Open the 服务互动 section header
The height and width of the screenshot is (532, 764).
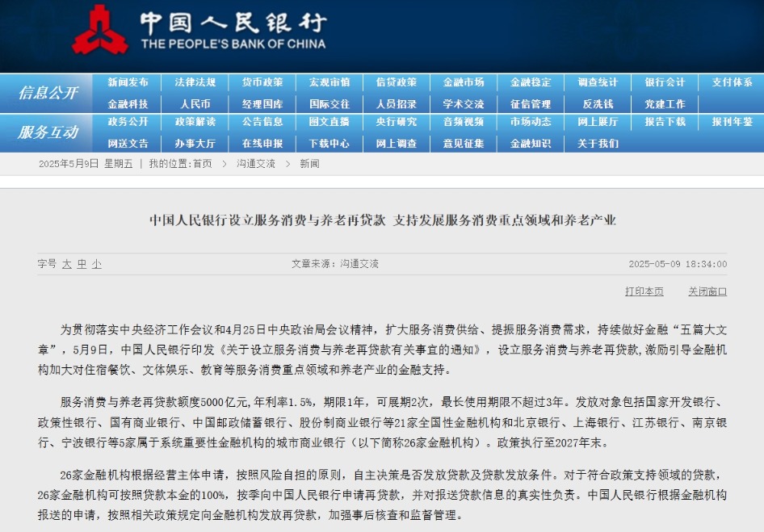[48, 132]
